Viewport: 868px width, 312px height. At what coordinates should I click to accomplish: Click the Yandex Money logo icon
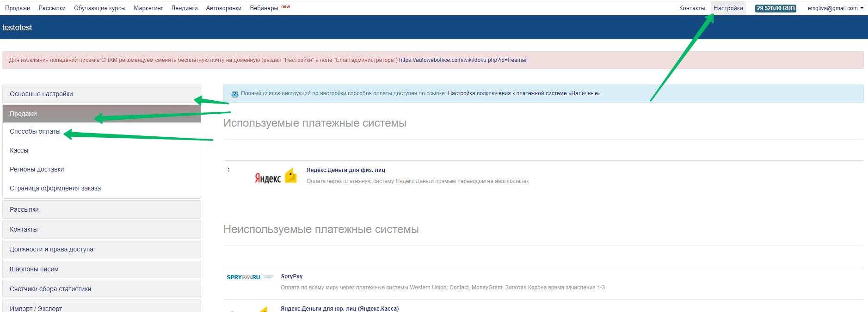tap(276, 177)
